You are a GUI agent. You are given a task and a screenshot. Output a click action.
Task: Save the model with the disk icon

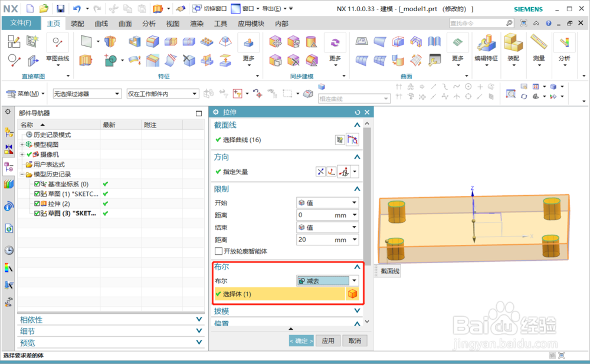[60, 8]
